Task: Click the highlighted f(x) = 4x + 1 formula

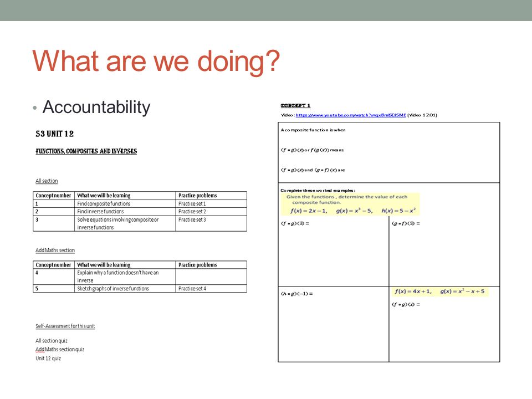Action: 413,291
